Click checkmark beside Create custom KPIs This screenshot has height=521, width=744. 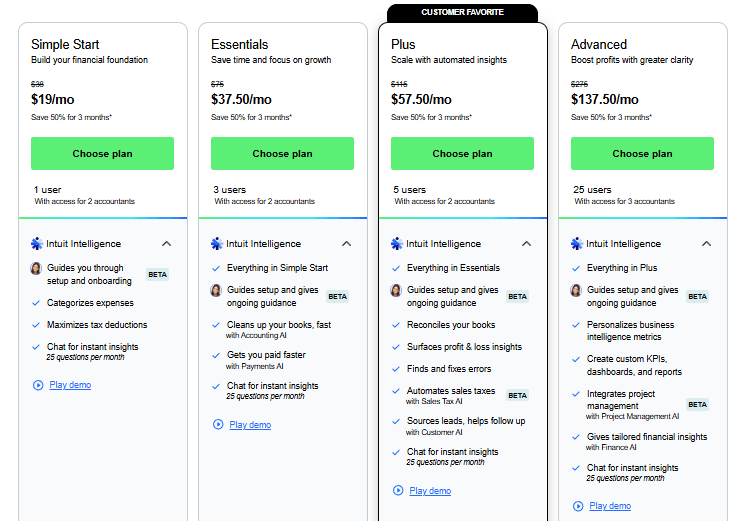tap(576, 360)
